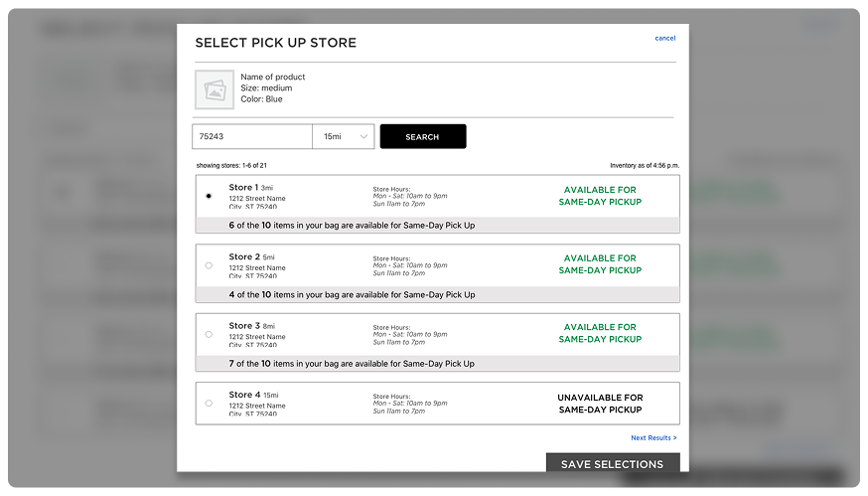Click the 6 of 10 items availability bar
This screenshot has height=496, width=868.
[437, 226]
